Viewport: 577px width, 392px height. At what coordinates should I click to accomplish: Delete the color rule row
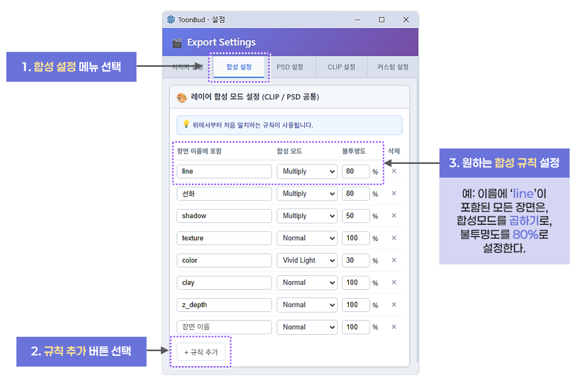[x=394, y=260]
